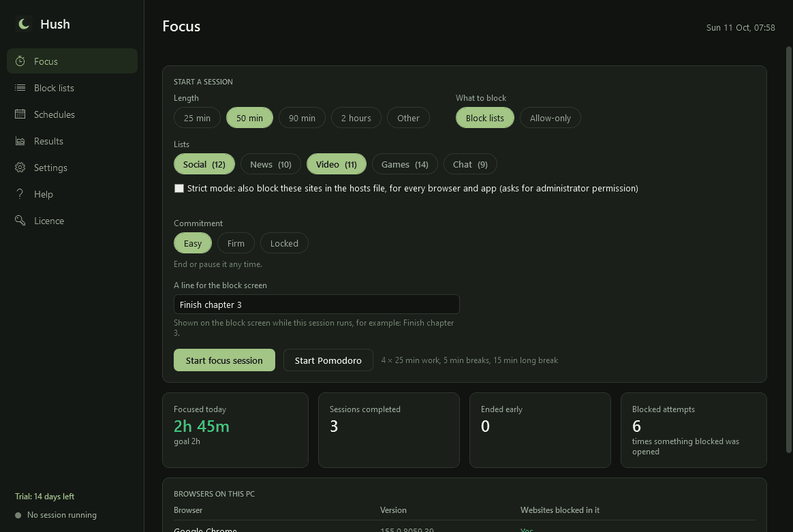The image size is (793, 532).
Task: Set commitment level to Locked
Action: pos(284,243)
